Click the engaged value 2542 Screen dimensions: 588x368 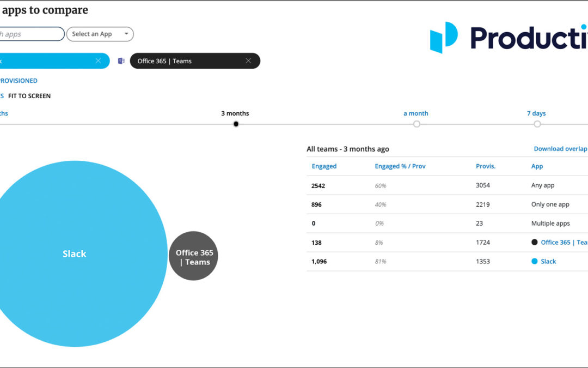tap(318, 185)
